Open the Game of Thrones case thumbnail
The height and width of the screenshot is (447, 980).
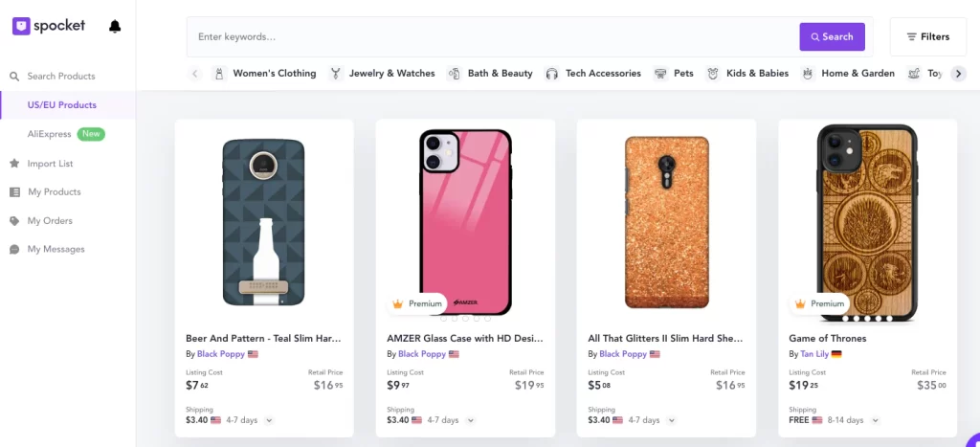tap(867, 222)
